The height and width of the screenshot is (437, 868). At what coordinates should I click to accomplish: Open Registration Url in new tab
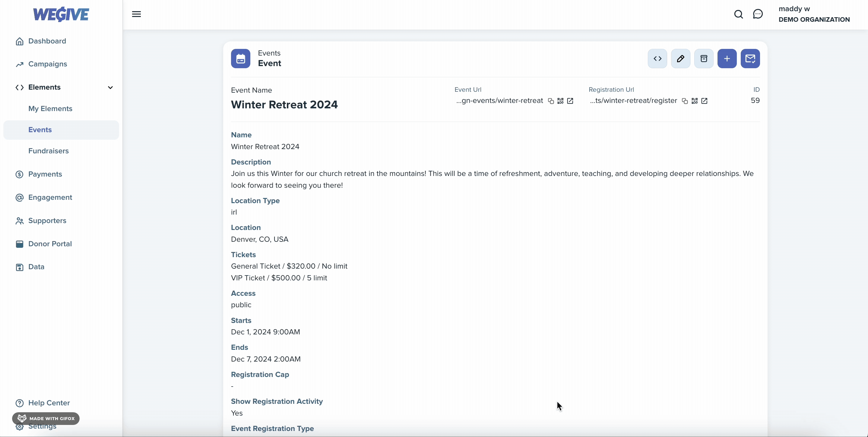pyautogui.click(x=704, y=101)
